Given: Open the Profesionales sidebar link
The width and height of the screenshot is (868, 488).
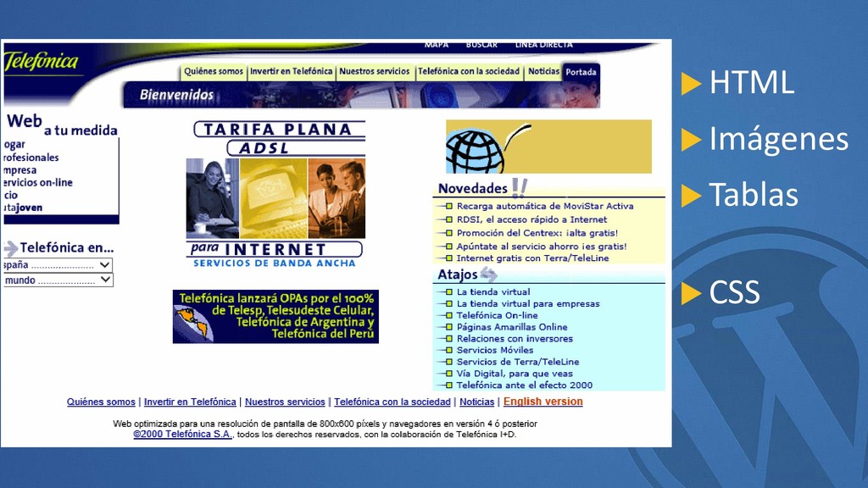Looking at the screenshot, I should pyautogui.click(x=31, y=158).
